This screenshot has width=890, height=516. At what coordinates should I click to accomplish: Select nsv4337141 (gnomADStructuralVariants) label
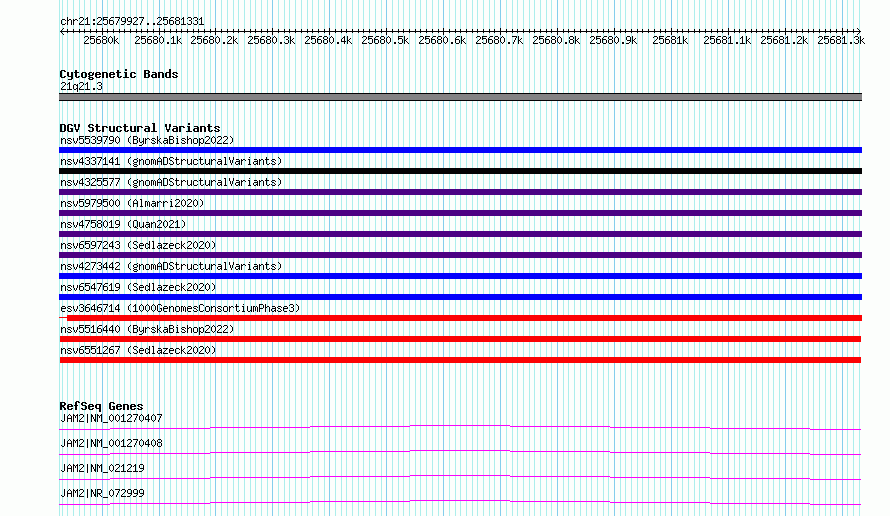pos(171,161)
